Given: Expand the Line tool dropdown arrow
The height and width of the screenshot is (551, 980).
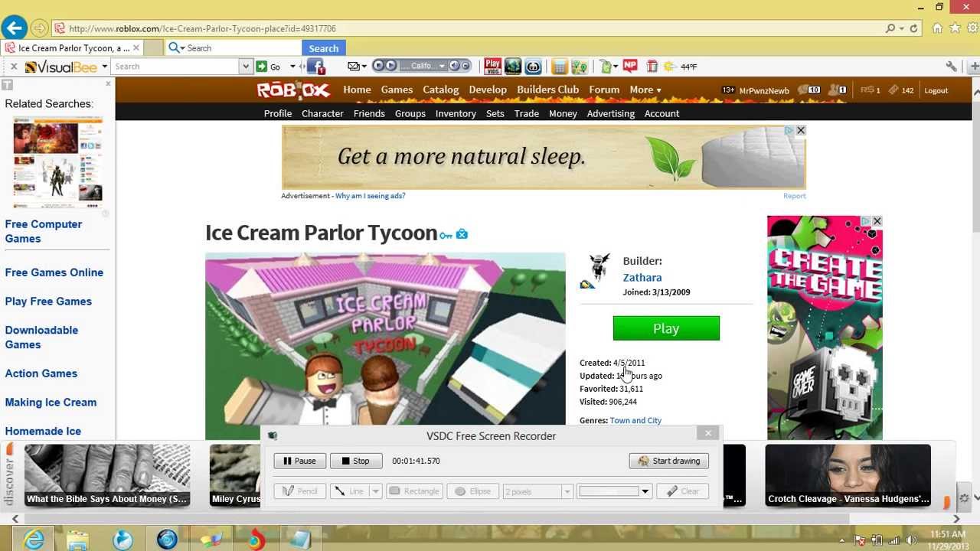Looking at the screenshot, I should (x=375, y=491).
